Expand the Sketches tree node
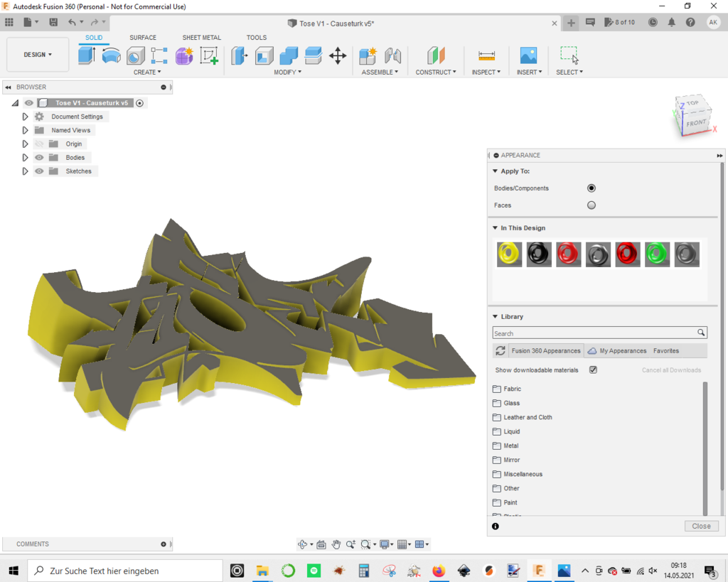The height and width of the screenshot is (582, 728). tap(25, 171)
